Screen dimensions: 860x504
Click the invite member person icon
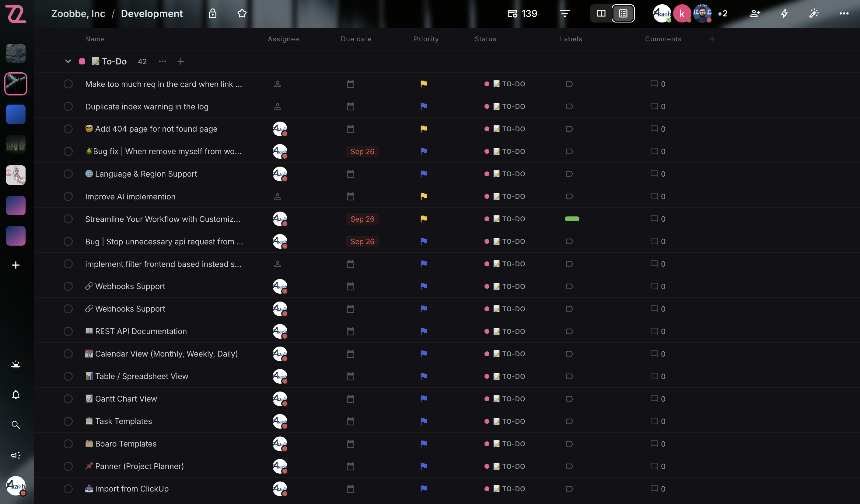755,13
